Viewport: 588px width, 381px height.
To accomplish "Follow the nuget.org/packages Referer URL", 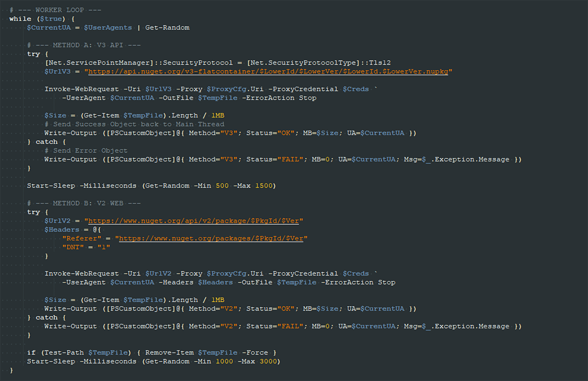I will click(x=211, y=239).
